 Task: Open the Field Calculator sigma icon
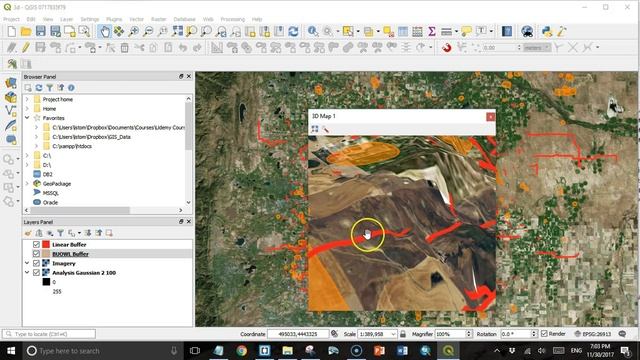click(x=432, y=31)
